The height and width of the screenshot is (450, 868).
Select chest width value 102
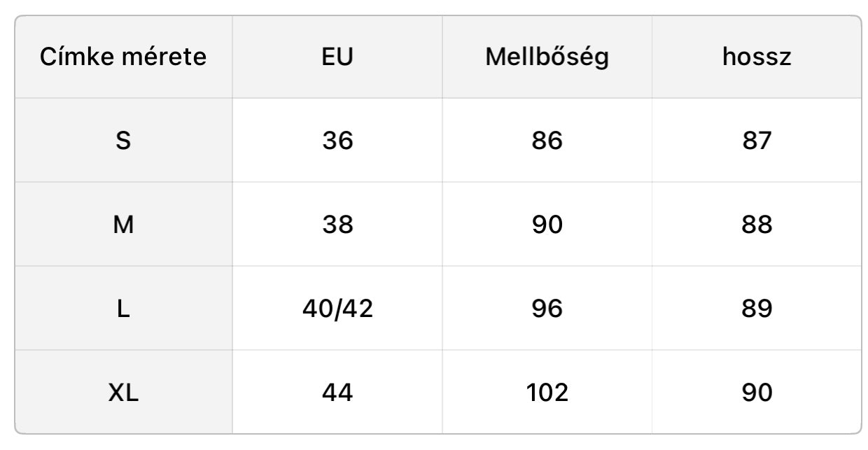pos(547,393)
